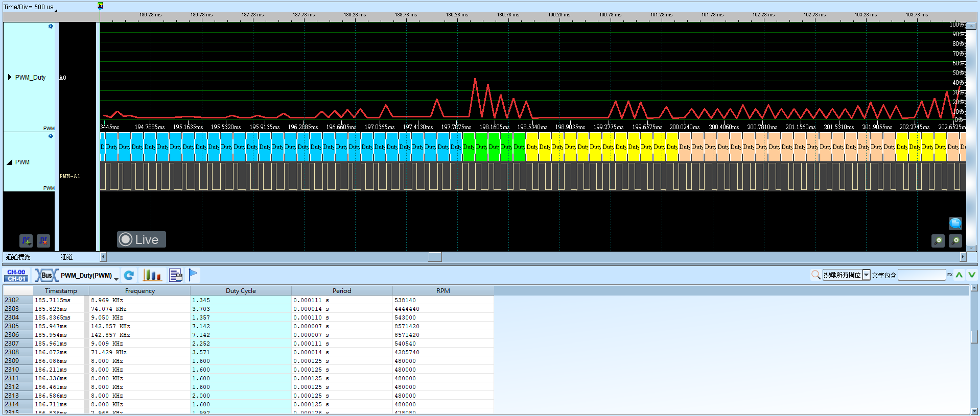Click the Frequency column header
Viewport: 980px width, 416px height.
click(140, 291)
